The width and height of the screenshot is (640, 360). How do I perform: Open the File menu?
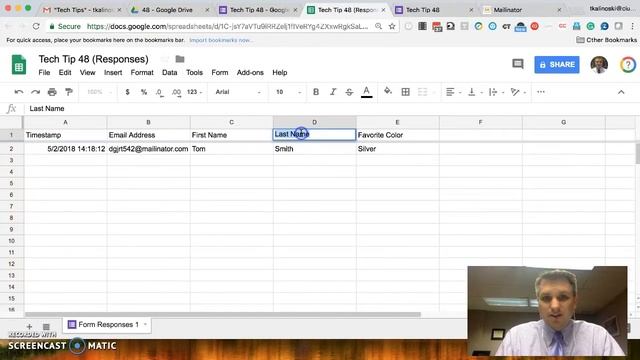coord(44,73)
